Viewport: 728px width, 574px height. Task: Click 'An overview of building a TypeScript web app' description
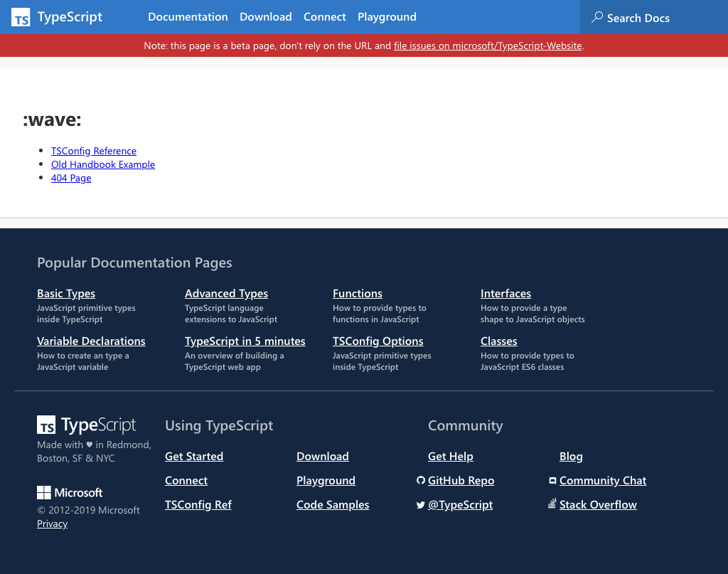click(x=235, y=361)
